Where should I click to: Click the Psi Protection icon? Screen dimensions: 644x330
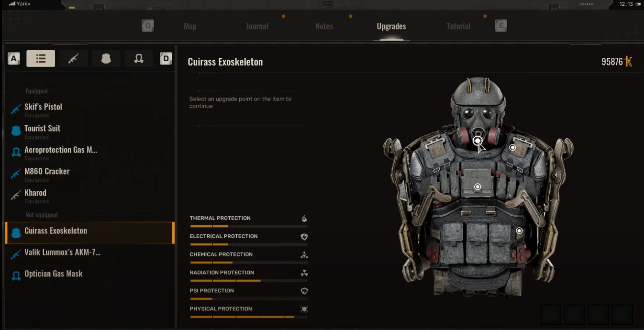click(x=304, y=290)
